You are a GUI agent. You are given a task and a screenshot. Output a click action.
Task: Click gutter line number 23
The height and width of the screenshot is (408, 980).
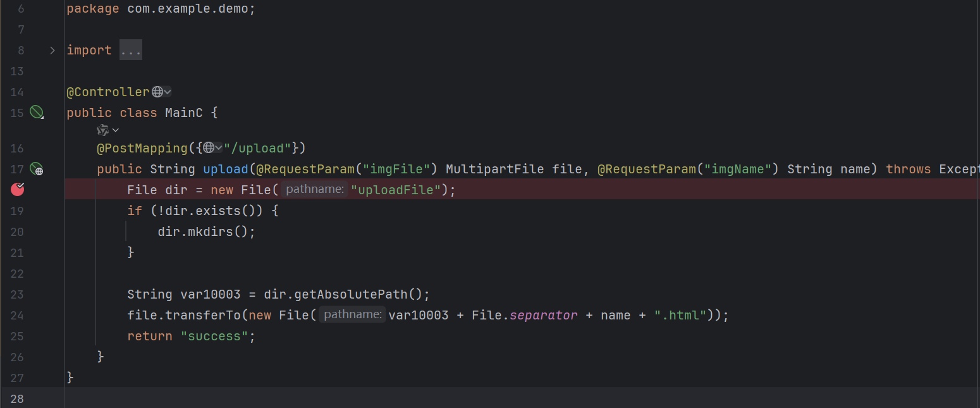[17, 294]
